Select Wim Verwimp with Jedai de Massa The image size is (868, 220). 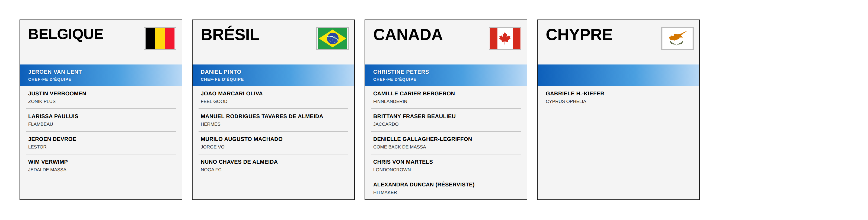coord(101,166)
